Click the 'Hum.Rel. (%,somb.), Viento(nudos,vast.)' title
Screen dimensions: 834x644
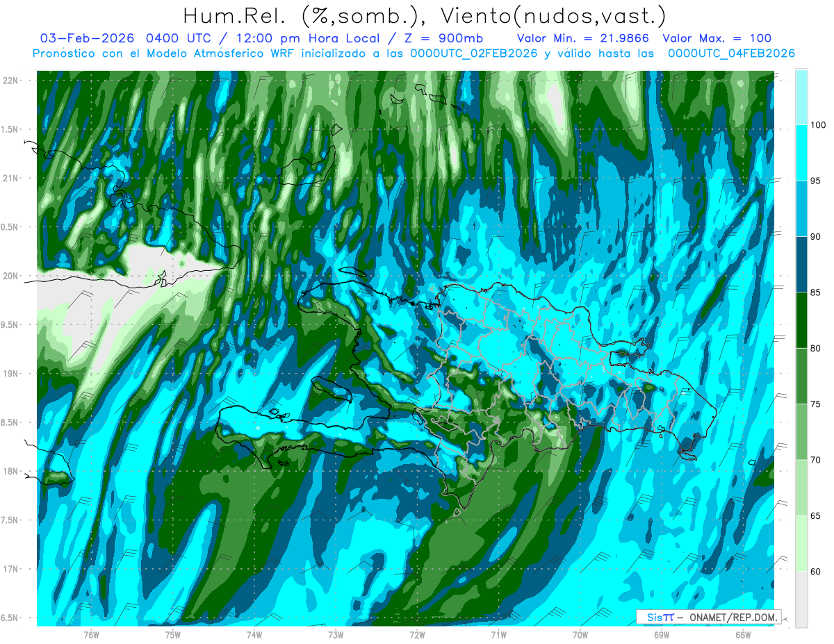[x=424, y=15]
